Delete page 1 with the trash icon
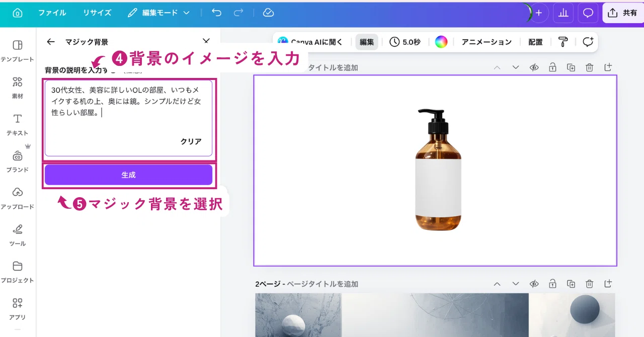 (589, 67)
